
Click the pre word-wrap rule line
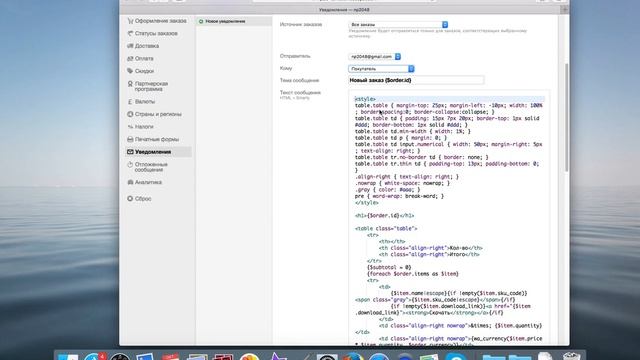pos(399,196)
